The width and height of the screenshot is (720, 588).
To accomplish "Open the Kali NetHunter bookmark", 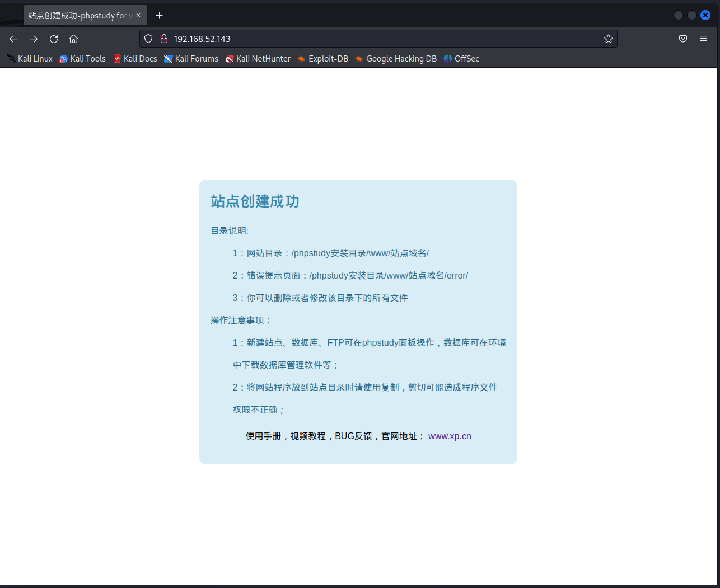I will click(258, 59).
